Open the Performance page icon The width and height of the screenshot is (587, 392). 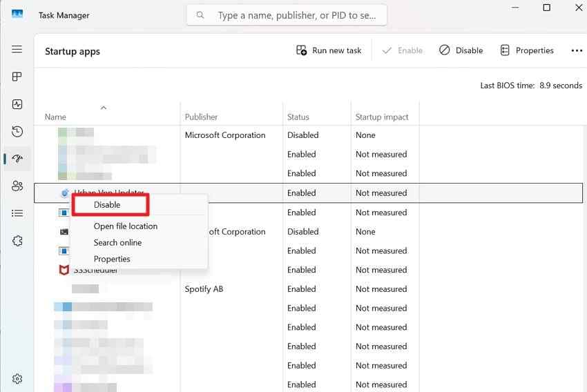(x=17, y=104)
